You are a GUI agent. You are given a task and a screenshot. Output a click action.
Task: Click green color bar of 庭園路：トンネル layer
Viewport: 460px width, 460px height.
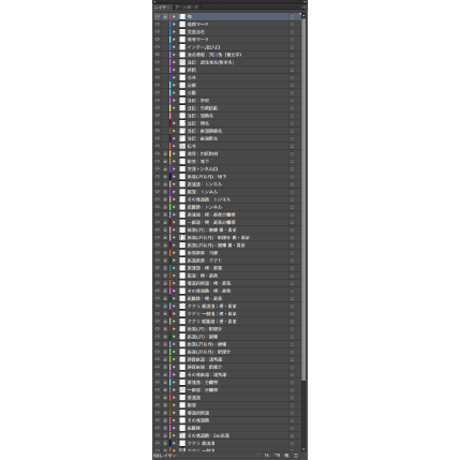point(170,207)
